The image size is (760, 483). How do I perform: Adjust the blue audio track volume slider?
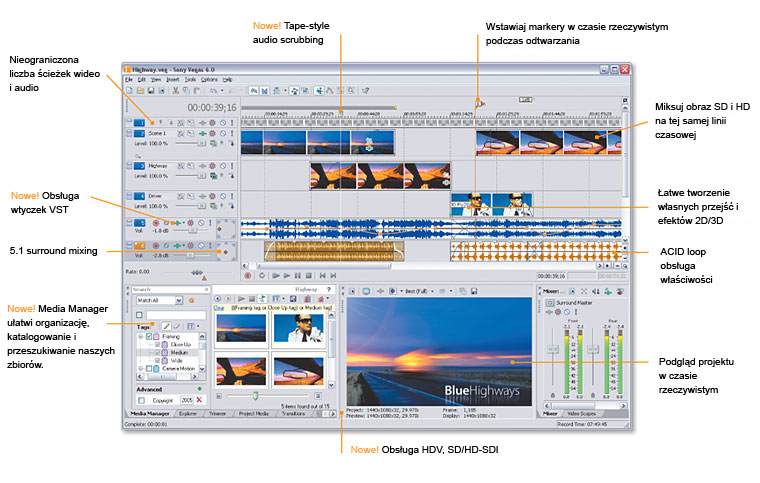[x=191, y=230]
